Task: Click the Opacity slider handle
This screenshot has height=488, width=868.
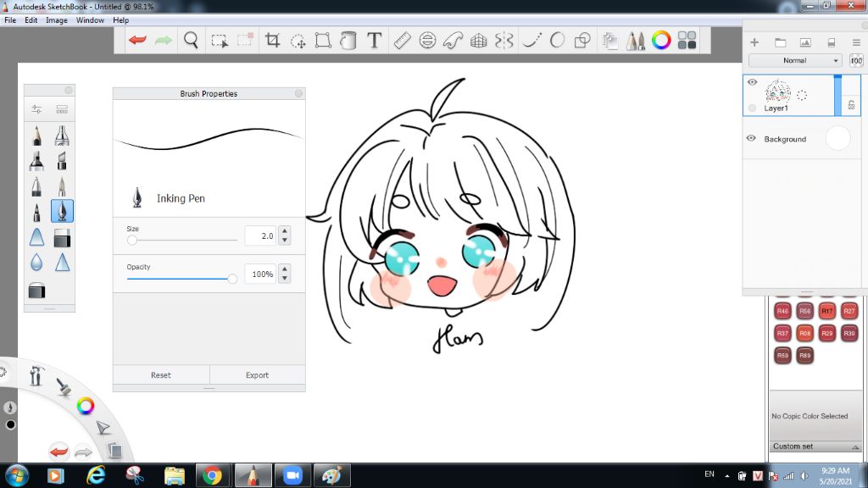Action: click(232, 279)
